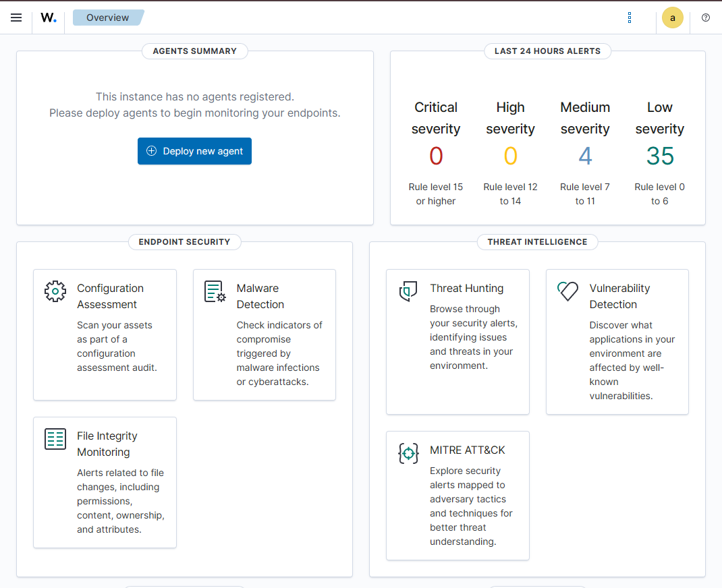Select the Threat Hunting shield icon
722x588 pixels.
point(408,291)
